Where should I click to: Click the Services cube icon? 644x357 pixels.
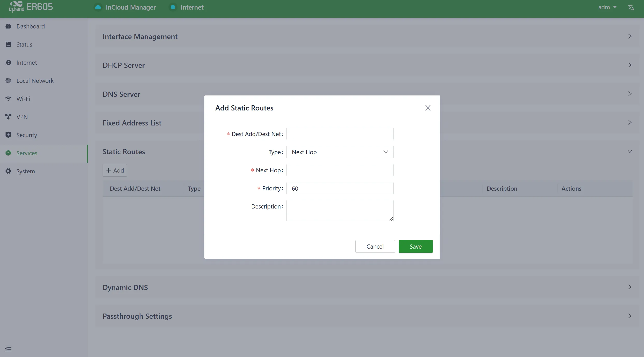8,153
